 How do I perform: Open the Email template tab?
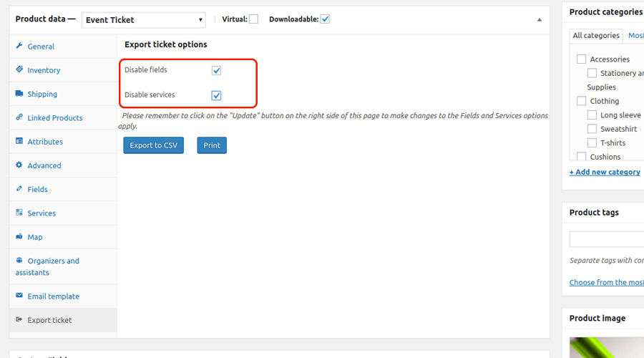(63, 296)
